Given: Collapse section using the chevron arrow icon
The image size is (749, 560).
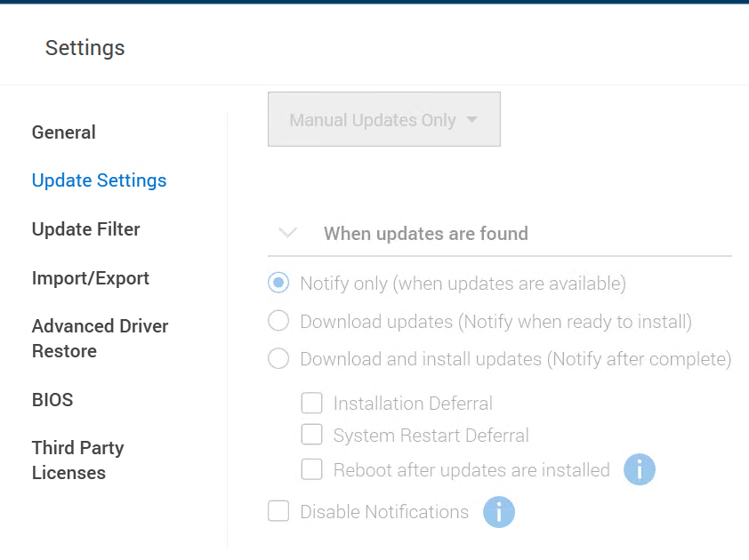Looking at the screenshot, I should point(287,233).
